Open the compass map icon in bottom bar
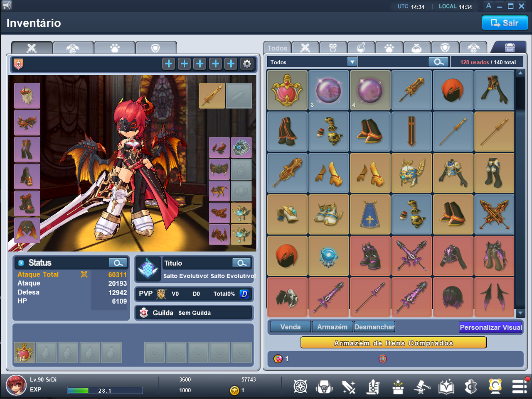This screenshot has width=532, height=399. [x=300, y=387]
